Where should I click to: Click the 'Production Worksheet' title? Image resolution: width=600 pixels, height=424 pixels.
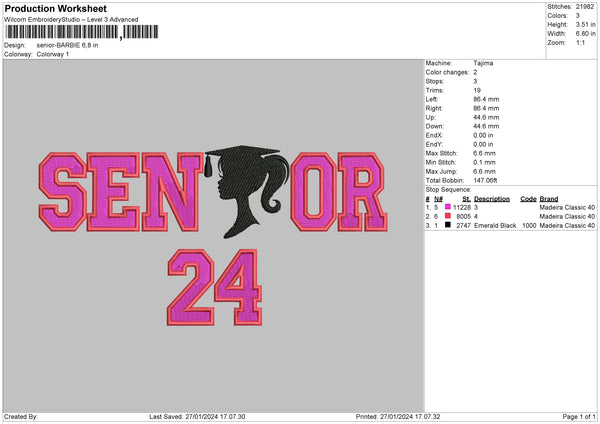coord(55,8)
